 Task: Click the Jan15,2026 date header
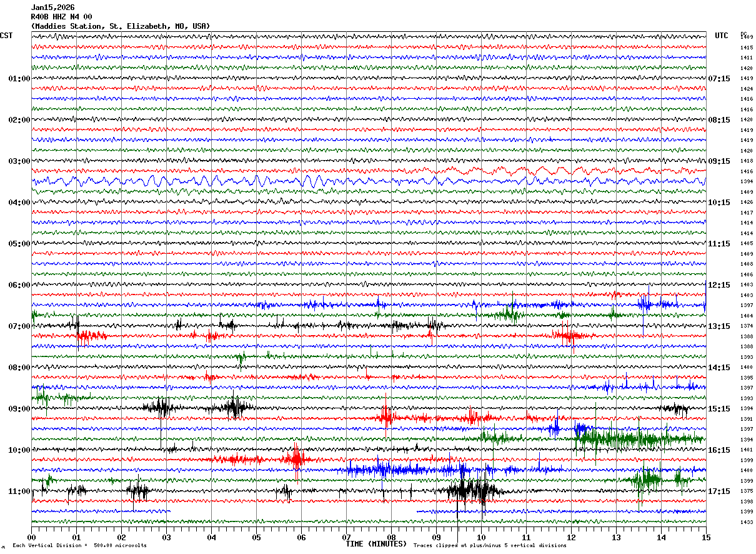click(52, 8)
